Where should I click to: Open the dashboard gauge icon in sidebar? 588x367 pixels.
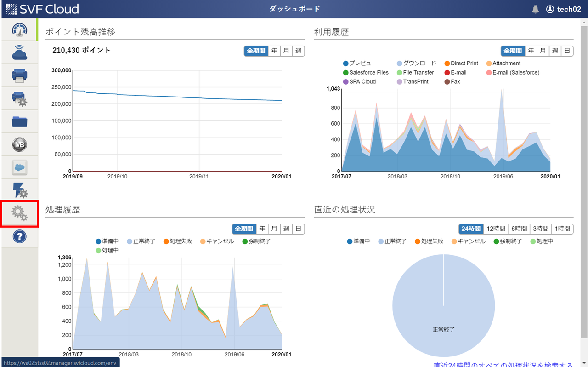[x=19, y=29]
